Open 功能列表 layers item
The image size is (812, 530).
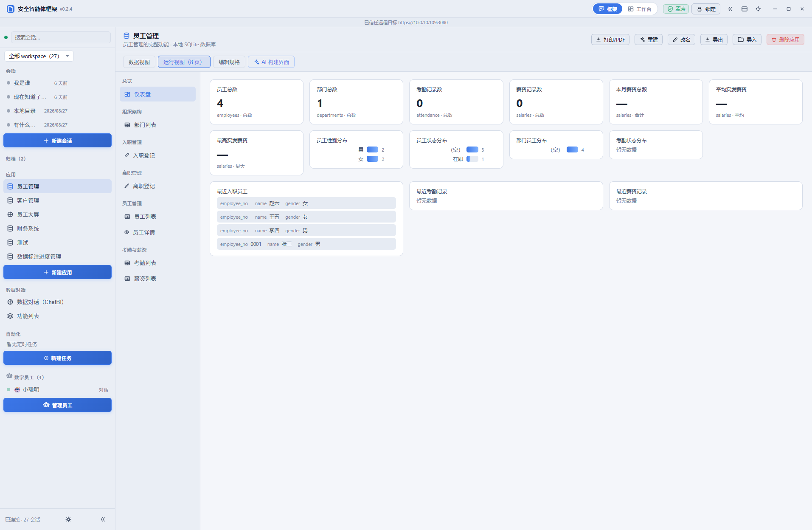[x=57, y=316]
